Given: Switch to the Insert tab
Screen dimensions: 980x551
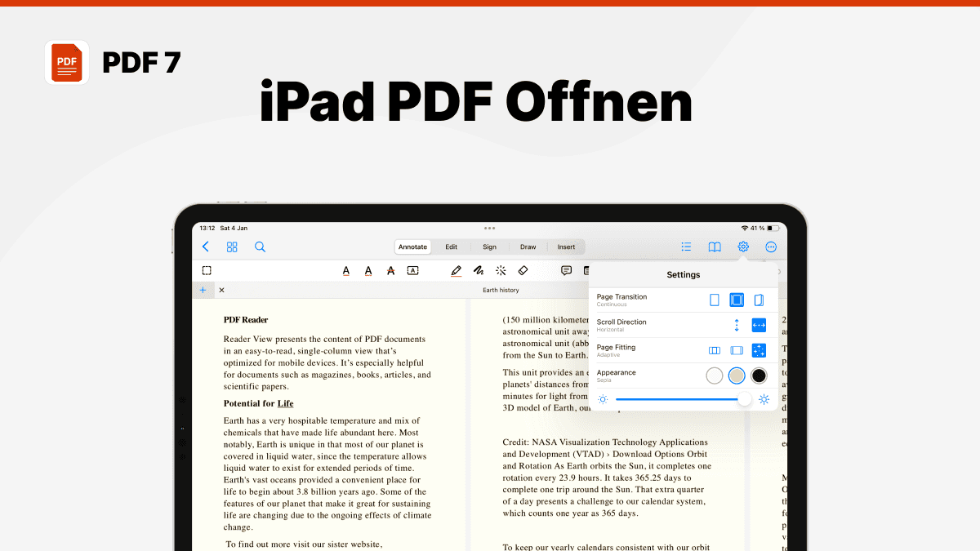Looking at the screenshot, I should (x=566, y=247).
